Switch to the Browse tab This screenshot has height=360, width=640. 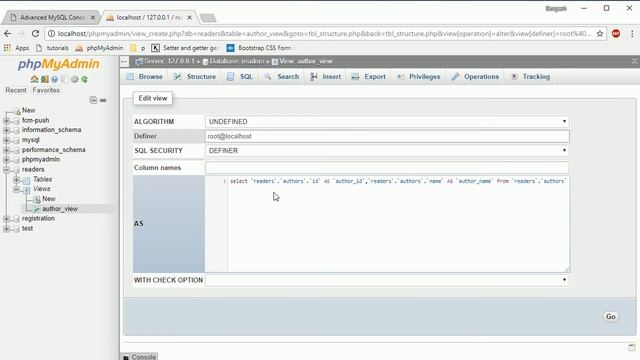coord(144,77)
